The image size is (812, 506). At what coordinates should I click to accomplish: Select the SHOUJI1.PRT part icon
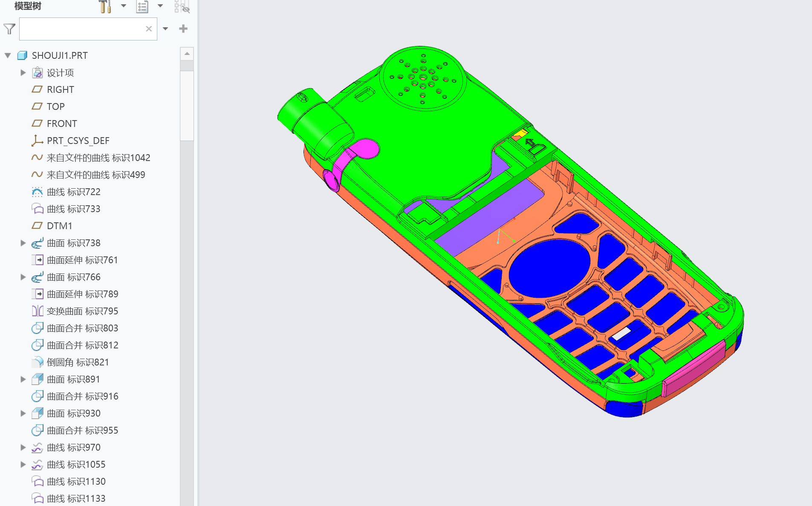click(x=22, y=55)
